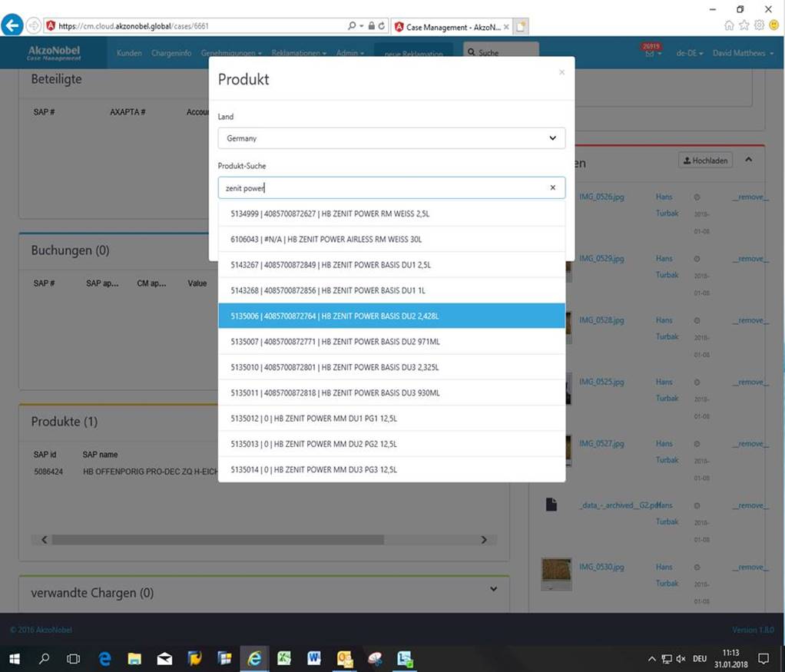
Task: Select HB ZENIT POWER BASIS DU2 971ML
Action: (392, 342)
